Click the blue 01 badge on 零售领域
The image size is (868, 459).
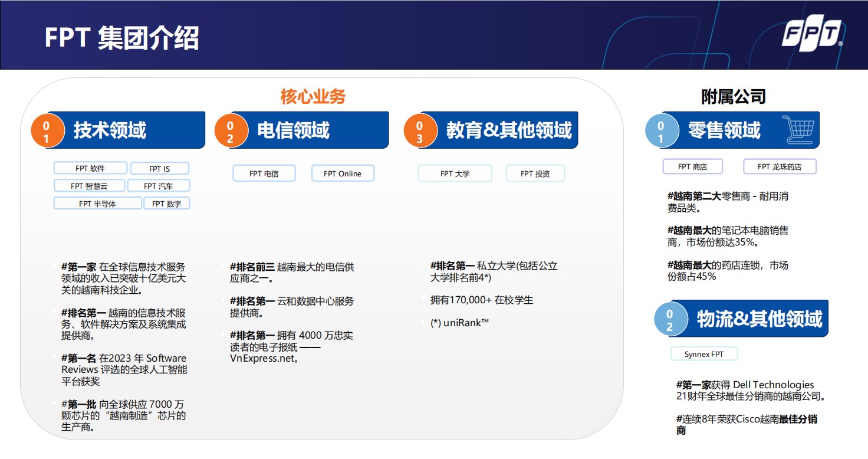pos(662,130)
